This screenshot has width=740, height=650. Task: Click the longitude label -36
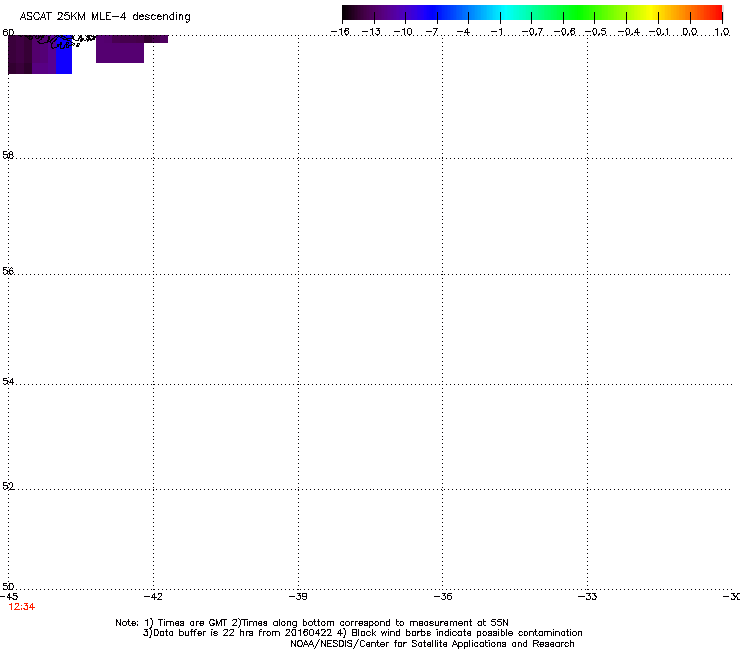coord(443,597)
